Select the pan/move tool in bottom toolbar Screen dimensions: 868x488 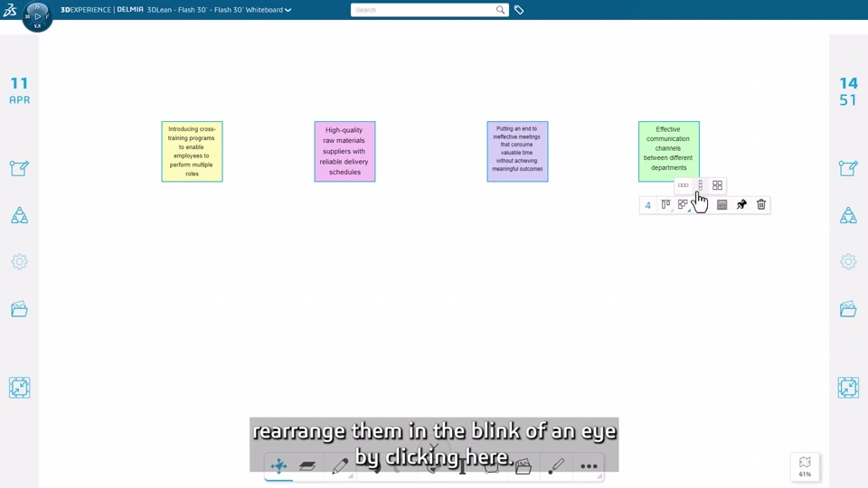[278, 466]
